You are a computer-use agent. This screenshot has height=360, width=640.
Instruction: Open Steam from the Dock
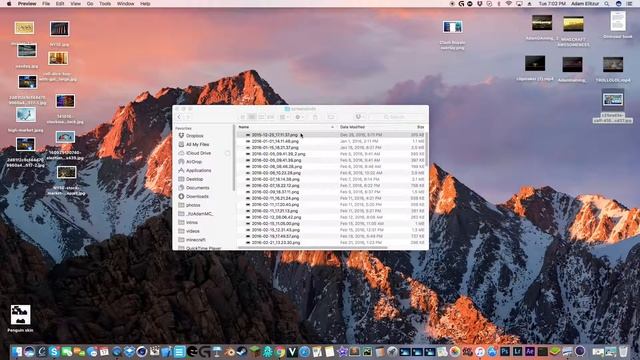pos(242,351)
